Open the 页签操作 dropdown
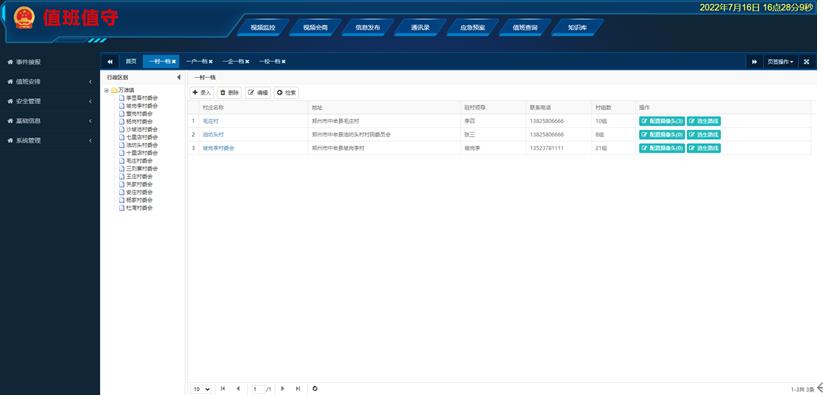The width and height of the screenshot is (823, 397). [780, 61]
